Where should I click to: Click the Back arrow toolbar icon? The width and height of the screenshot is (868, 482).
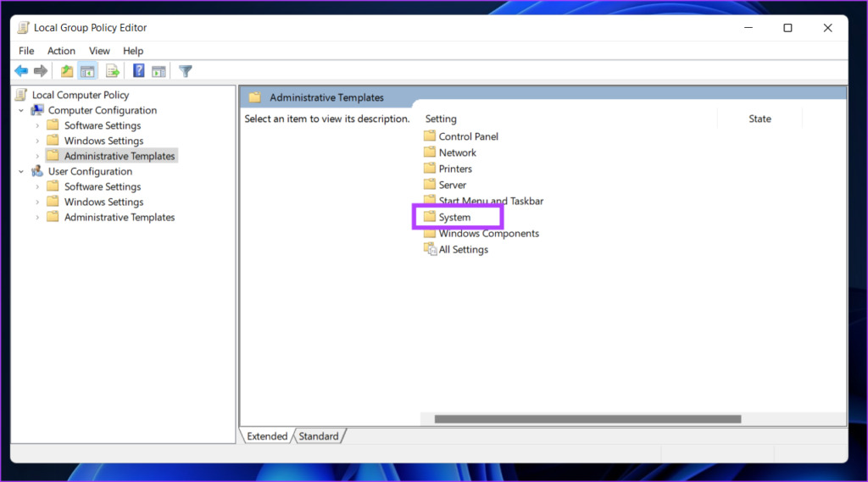(21, 71)
